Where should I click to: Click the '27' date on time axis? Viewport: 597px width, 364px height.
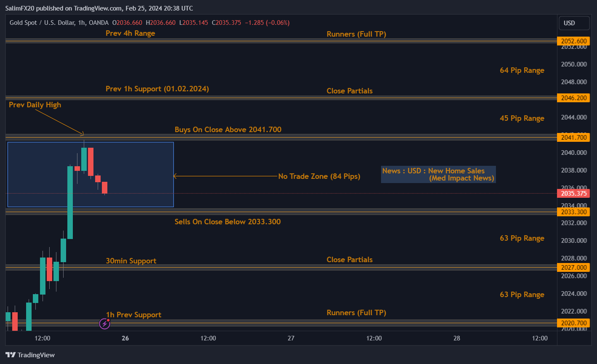[291, 338]
